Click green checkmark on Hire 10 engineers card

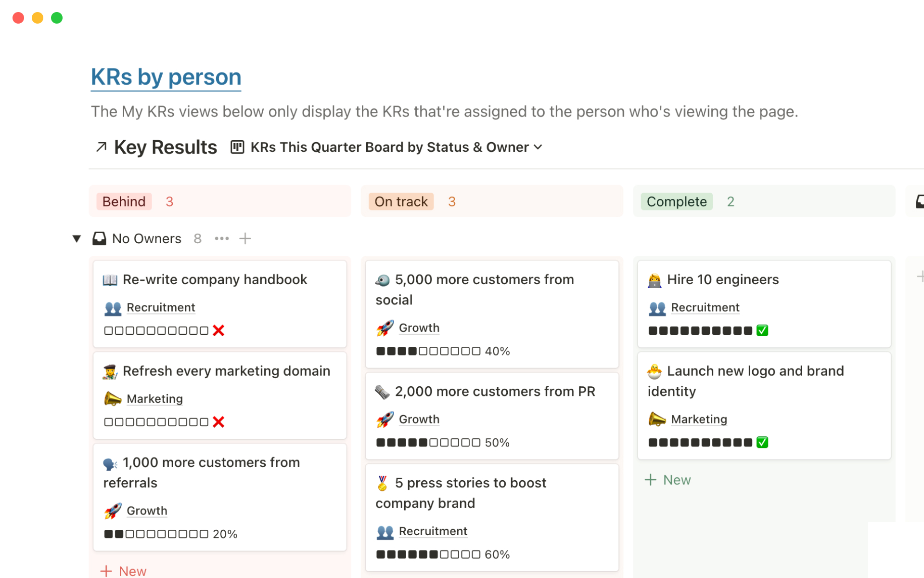point(762,330)
